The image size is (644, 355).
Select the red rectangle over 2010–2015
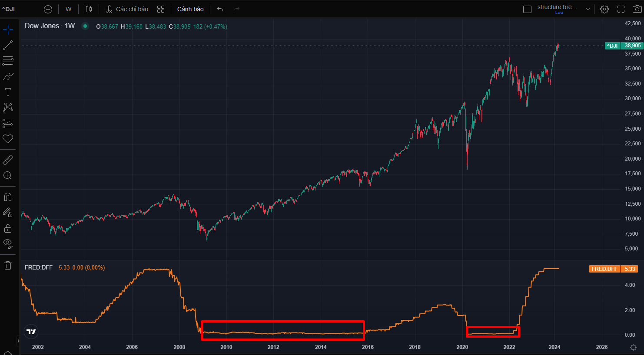click(282, 322)
